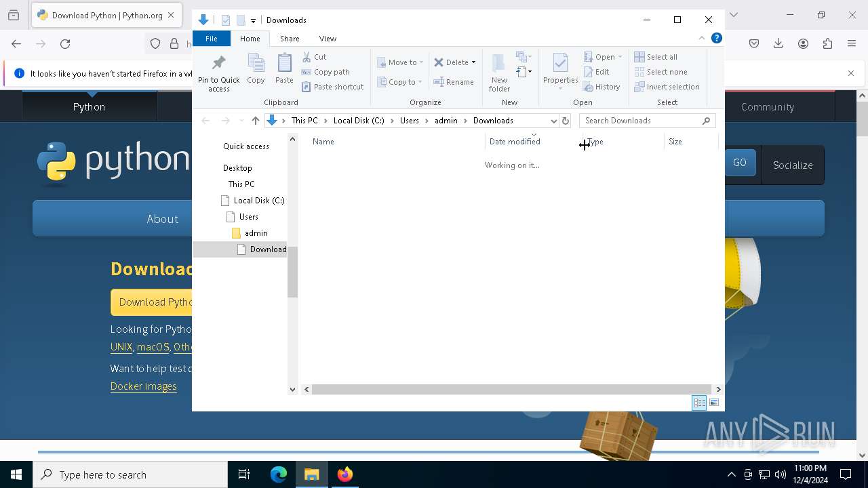Click the Rename ribbon command
The width and height of the screenshot is (868, 488).
[x=454, y=82]
